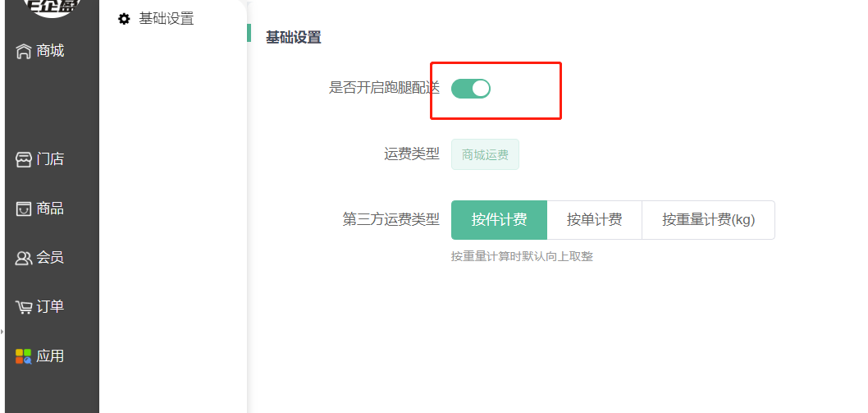The height and width of the screenshot is (413, 868).
Task: Toggle the 是否开启跑腿配送 switch
Action: tap(471, 88)
